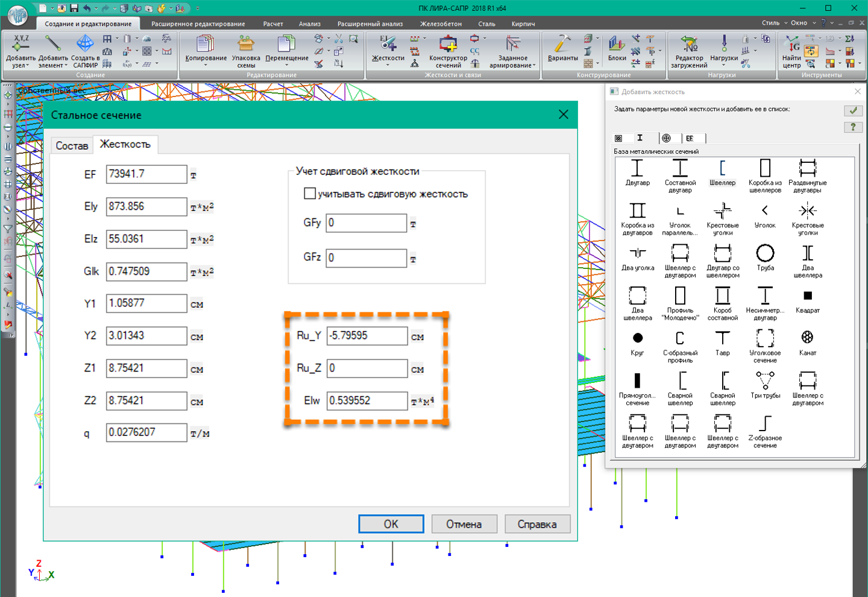
Task: Expand the Стиль menu dropdown
Action: click(x=774, y=23)
